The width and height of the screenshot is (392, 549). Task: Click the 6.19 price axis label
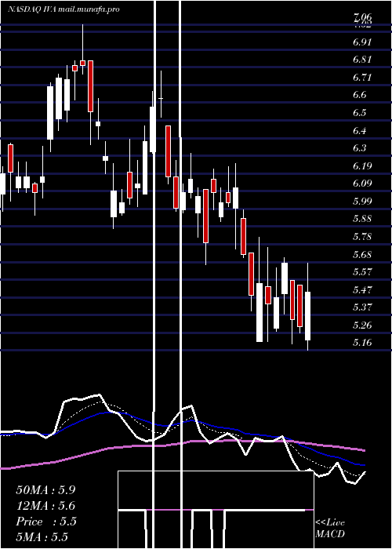click(x=362, y=166)
